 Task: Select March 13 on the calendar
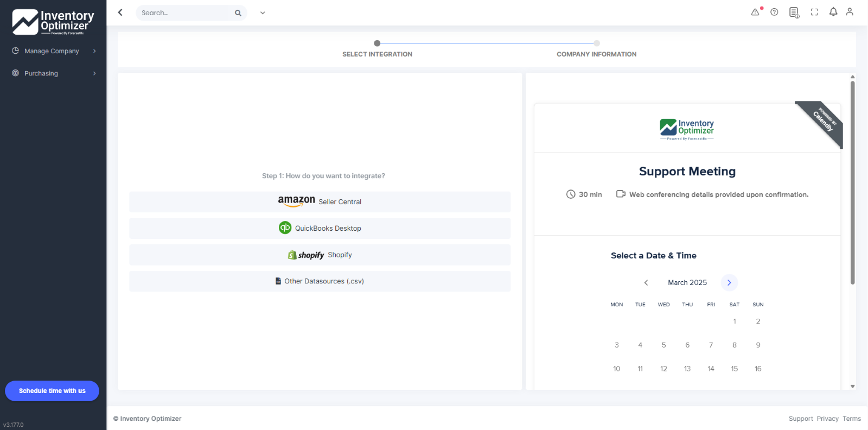tap(687, 369)
